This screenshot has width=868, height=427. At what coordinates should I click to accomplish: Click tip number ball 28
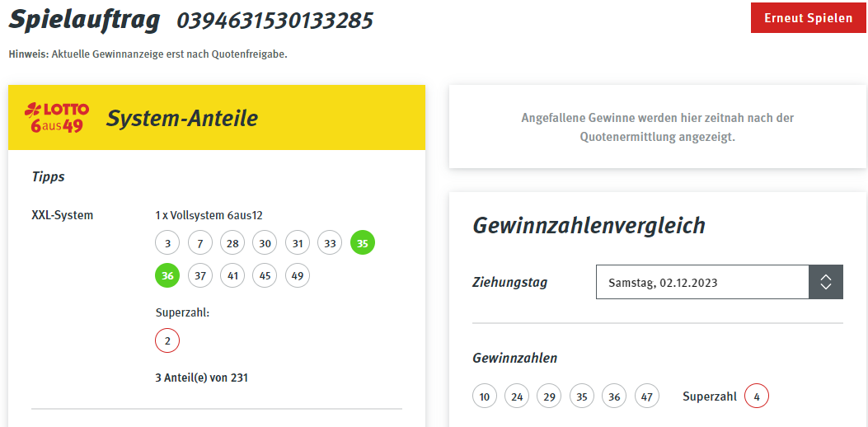click(232, 243)
